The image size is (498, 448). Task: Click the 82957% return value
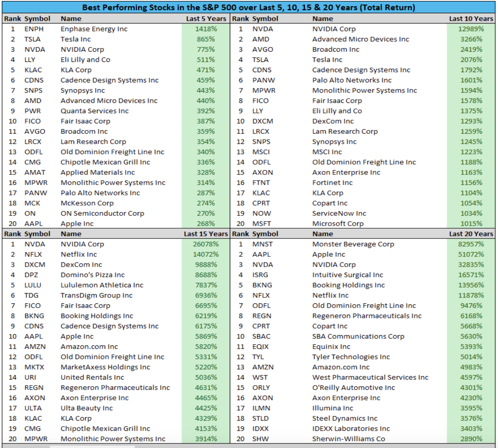click(471, 244)
